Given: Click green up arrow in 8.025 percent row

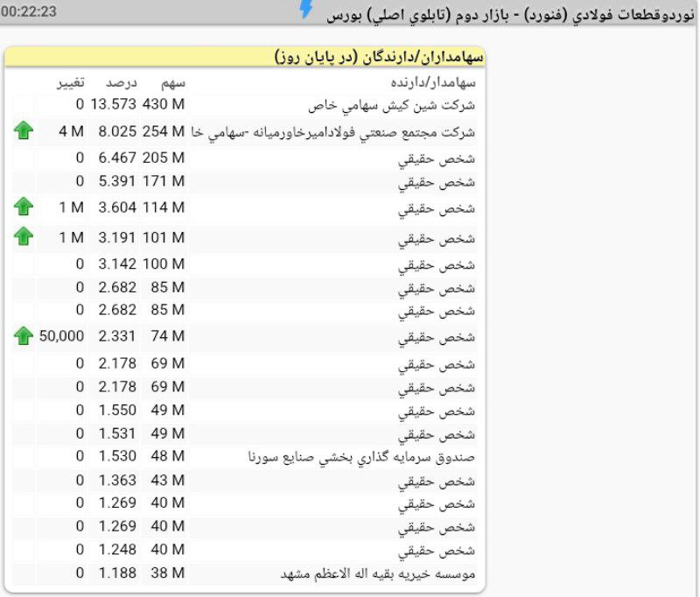Looking at the screenshot, I should click(x=24, y=131).
